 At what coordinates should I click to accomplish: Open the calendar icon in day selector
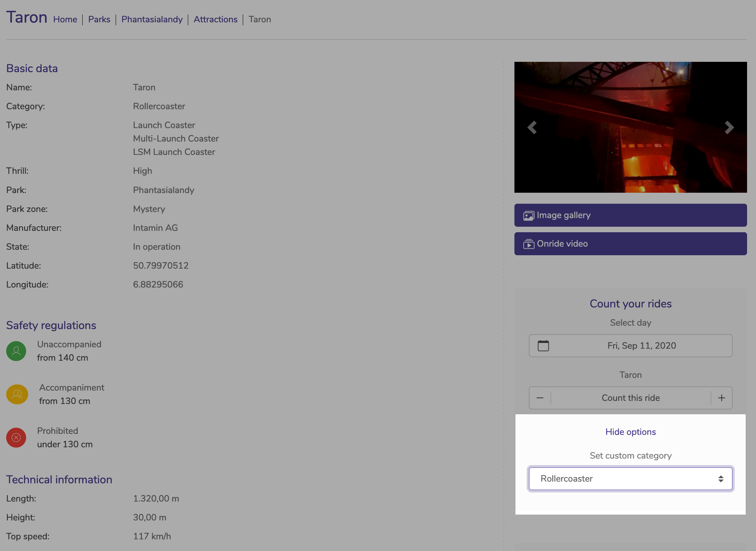tap(543, 346)
